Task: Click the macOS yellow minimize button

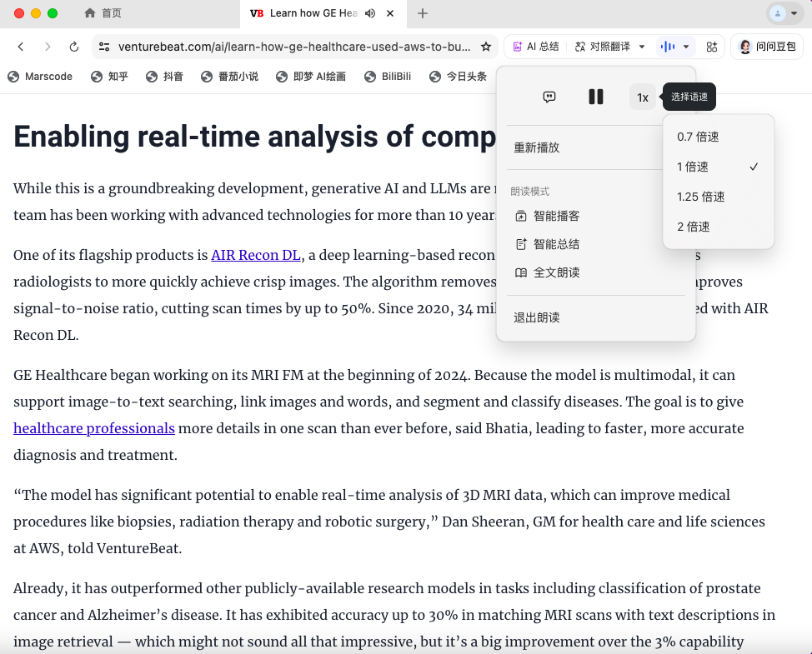Action: coord(36,13)
